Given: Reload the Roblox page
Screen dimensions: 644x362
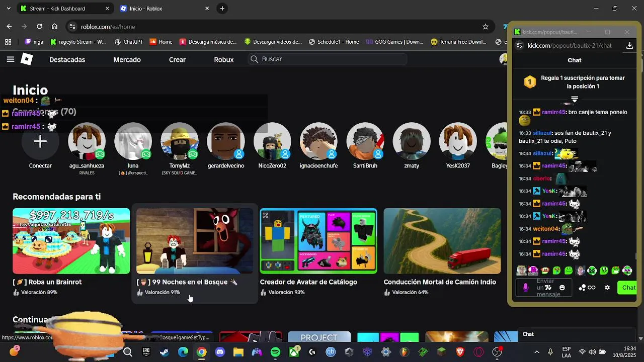Looking at the screenshot, I should pos(39,27).
